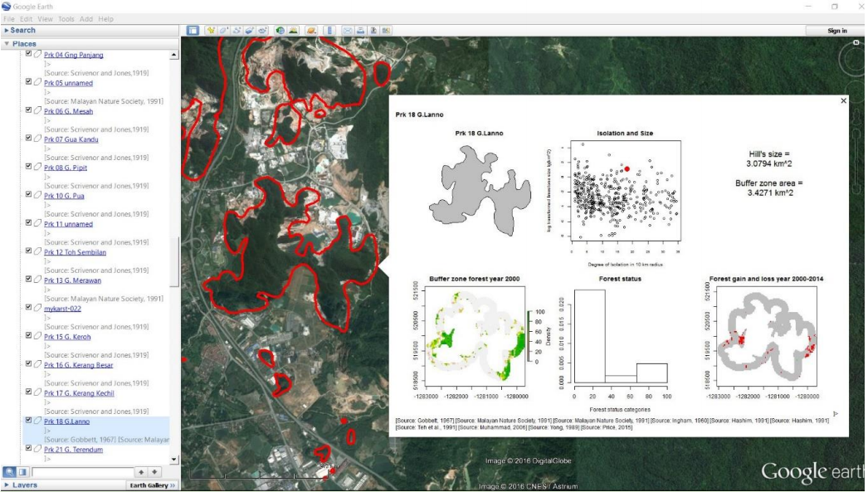This screenshot has width=868, height=492.
Task: Open the Prk 12 Toh Sembilan link
Action: click(74, 252)
